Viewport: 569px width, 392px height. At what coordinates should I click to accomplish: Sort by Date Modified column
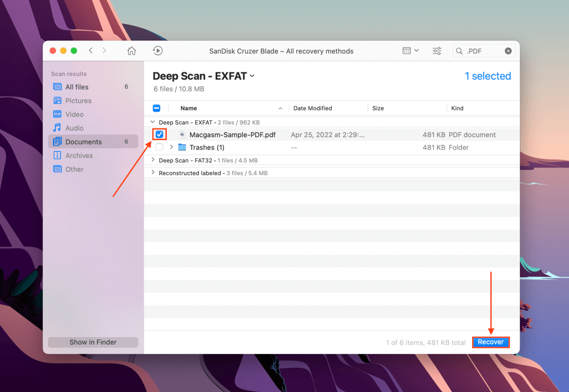[x=312, y=108]
